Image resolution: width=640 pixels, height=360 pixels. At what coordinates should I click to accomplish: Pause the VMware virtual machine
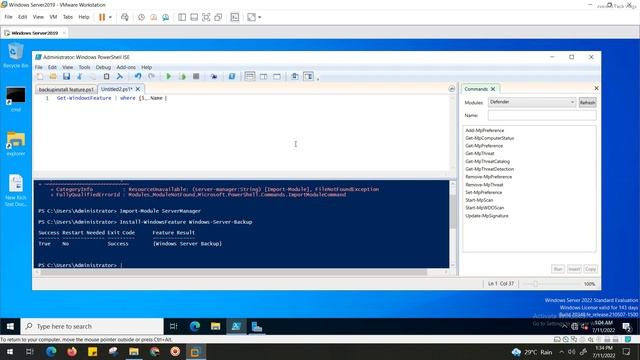pyautogui.click(x=102, y=17)
